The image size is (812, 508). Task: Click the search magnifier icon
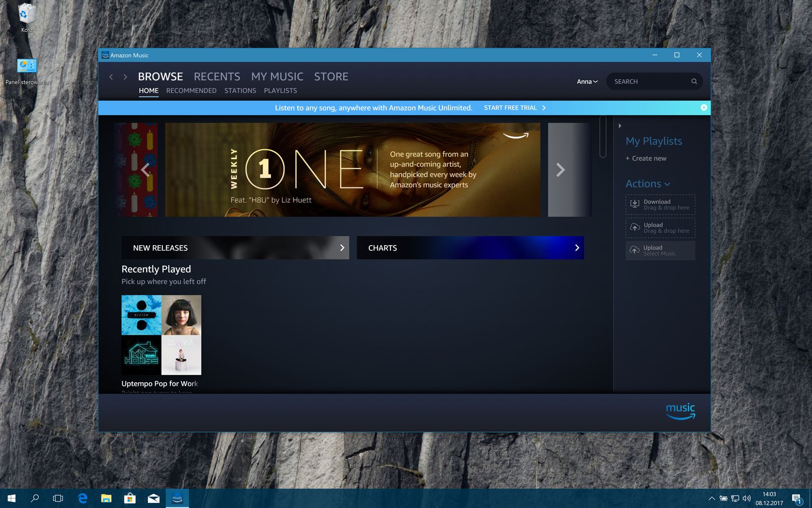694,81
